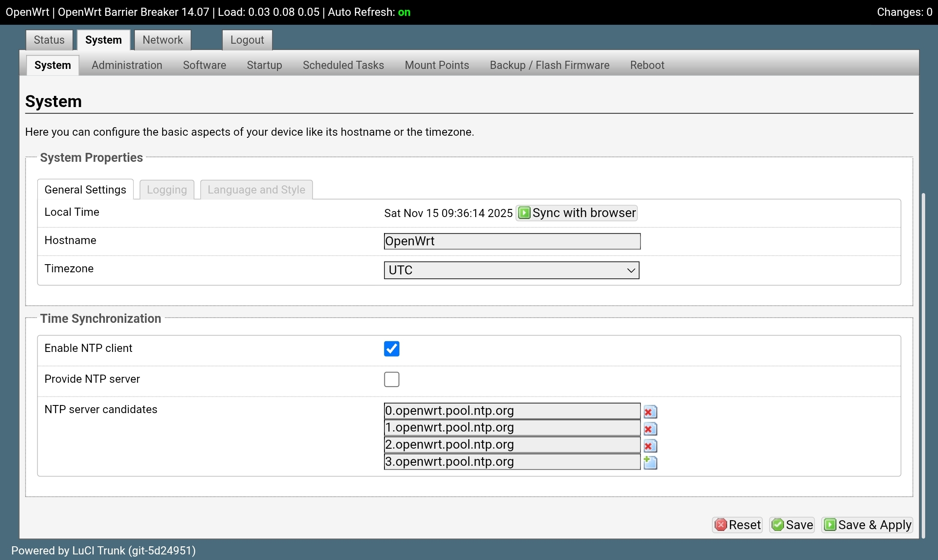Go to Backup / Flash Firmware page
938x560 pixels.
coord(549,65)
